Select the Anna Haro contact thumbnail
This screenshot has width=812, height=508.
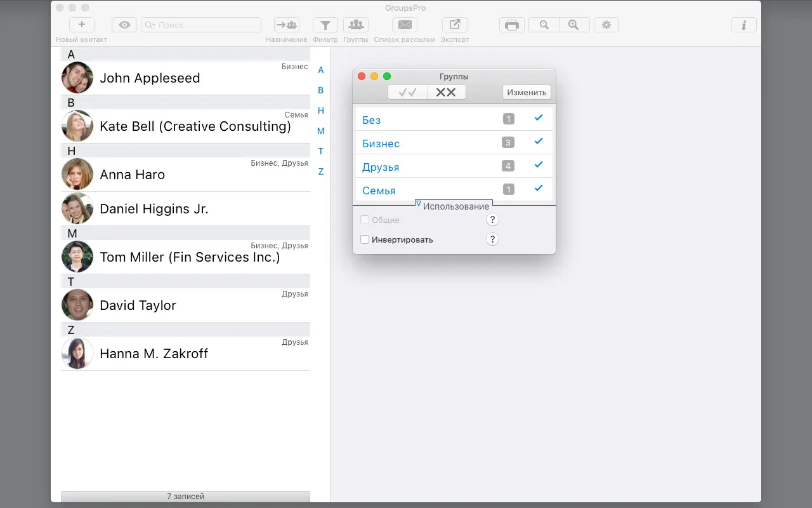coord(77,174)
